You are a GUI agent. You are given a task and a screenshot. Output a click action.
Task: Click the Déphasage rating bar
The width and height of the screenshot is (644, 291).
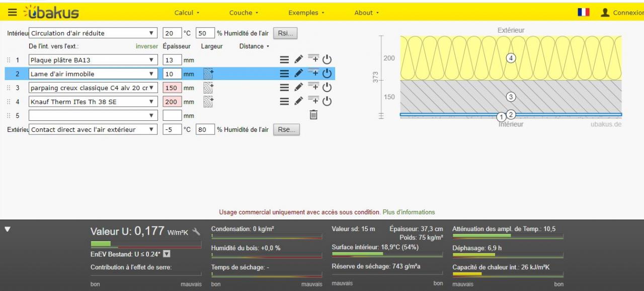tap(508, 255)
